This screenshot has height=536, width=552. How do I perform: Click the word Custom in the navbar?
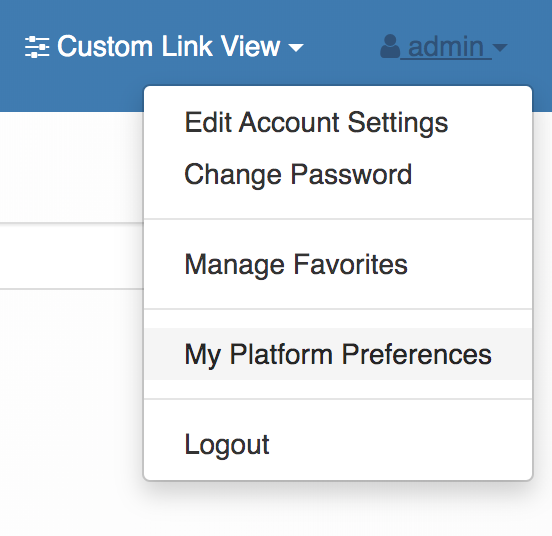click(x=105, y=46)
